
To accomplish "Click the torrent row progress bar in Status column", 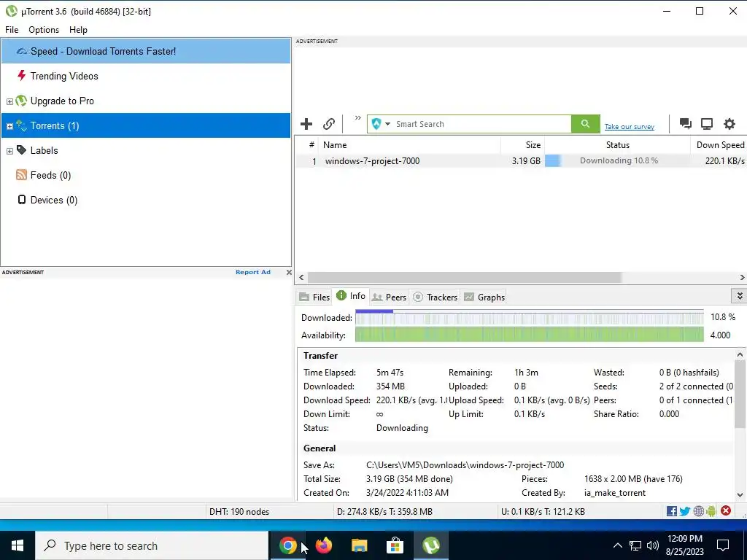I will (617, 160).
